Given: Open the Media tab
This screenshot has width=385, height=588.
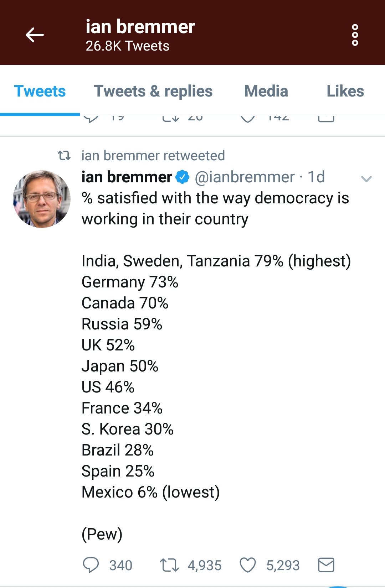Looking at the screenshot, I should [266, 91].
